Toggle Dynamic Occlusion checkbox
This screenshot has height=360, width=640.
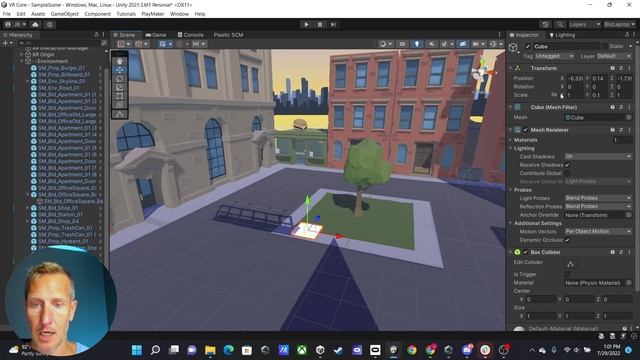567,240
